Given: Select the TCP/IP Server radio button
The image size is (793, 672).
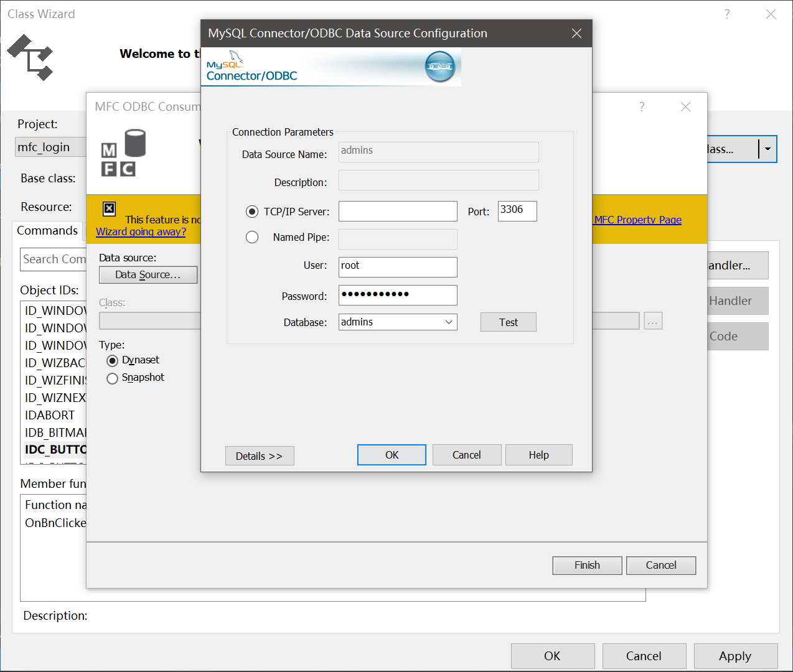Looking at the screenshot, I should (x=252, y=212).
